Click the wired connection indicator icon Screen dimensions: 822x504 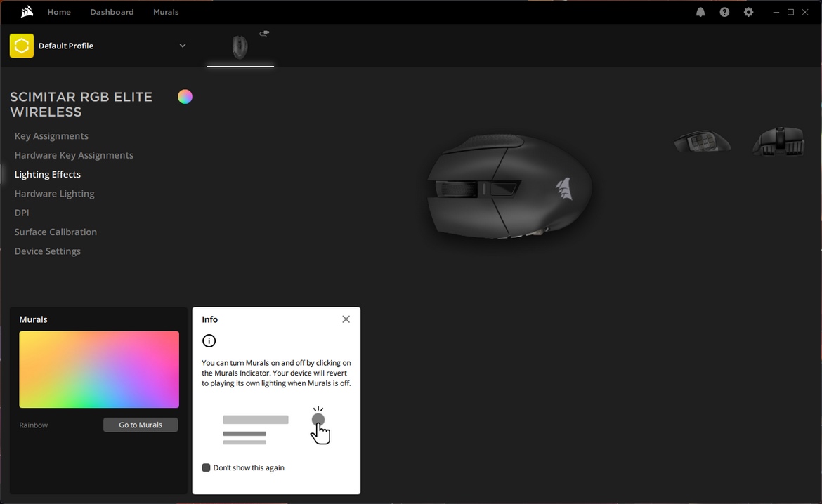tap(264, 34)
